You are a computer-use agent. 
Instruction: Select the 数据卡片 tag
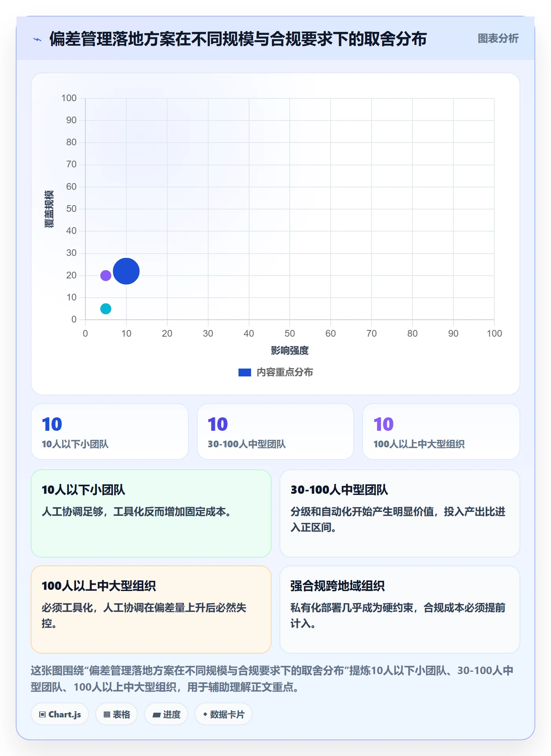tap(224, 714)
